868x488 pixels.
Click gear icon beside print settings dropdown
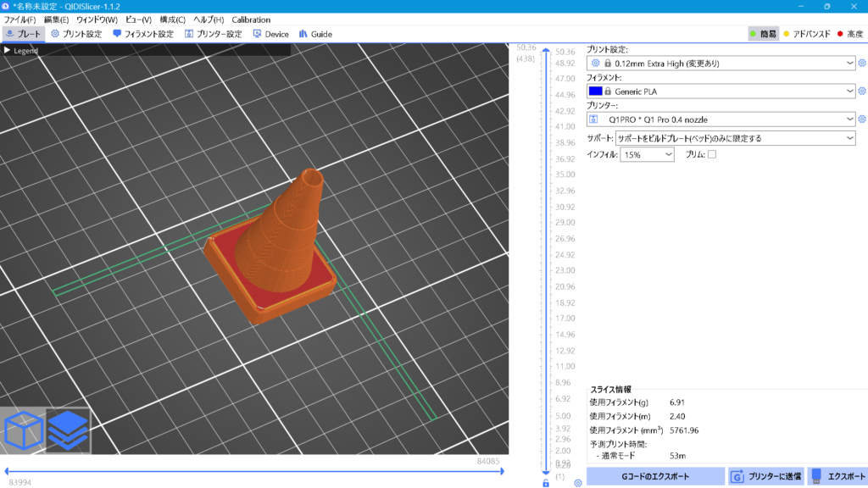[x=862, y=63]
